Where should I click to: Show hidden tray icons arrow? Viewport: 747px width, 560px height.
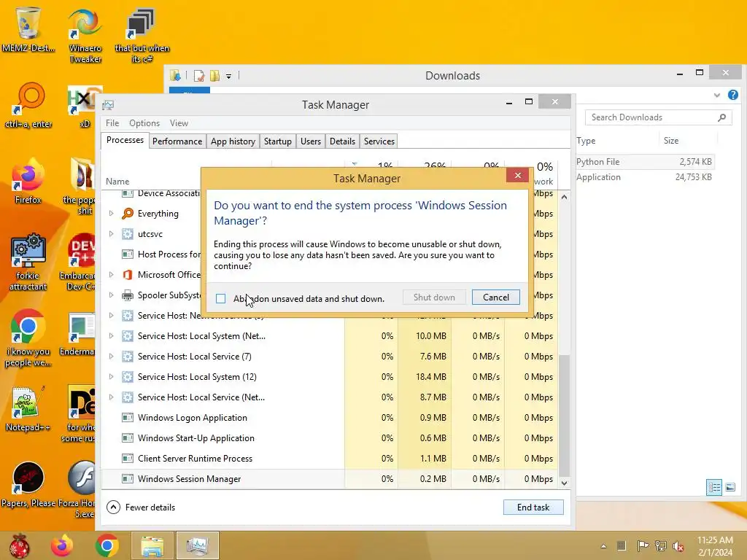(603, 546)
